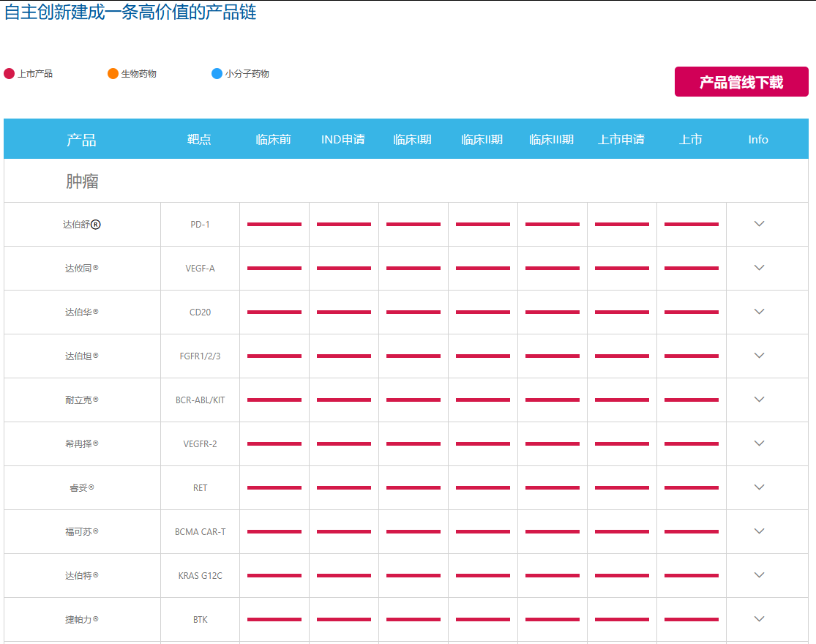This screenshot has width=816, height=644.
Task: Click the 上市申请 column header
Action: click(621, 140)
